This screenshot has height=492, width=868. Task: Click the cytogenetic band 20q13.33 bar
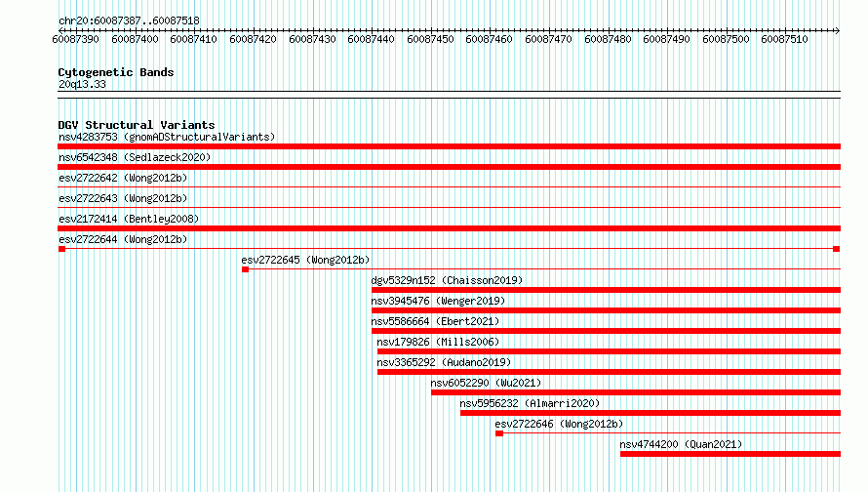click(x=449, y=95)
